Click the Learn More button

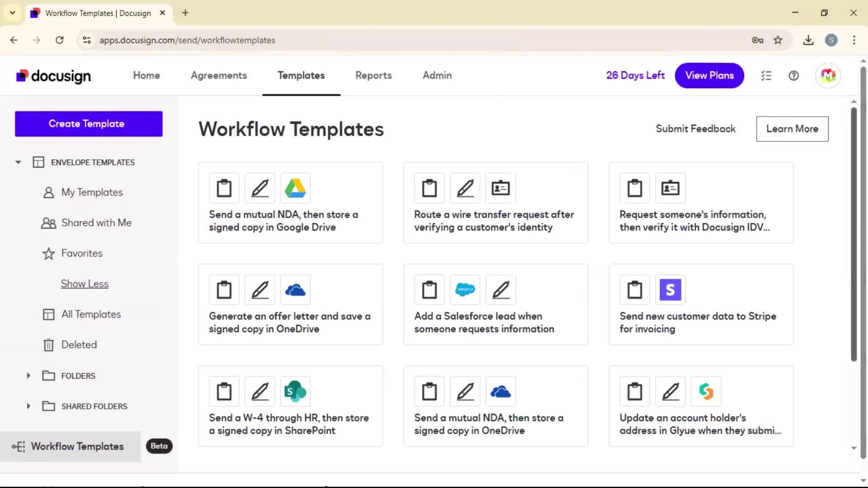792,129
